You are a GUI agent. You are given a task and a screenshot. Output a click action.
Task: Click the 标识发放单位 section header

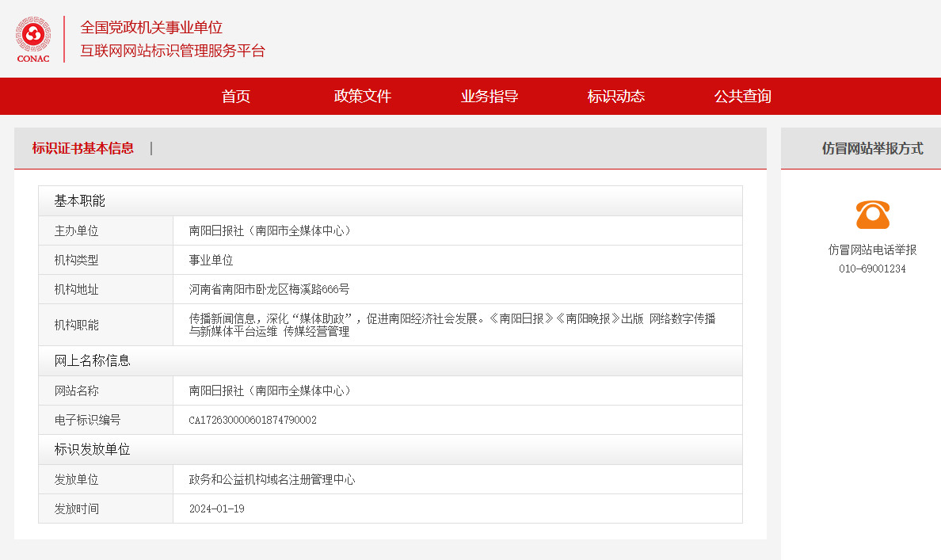[390, 450]
